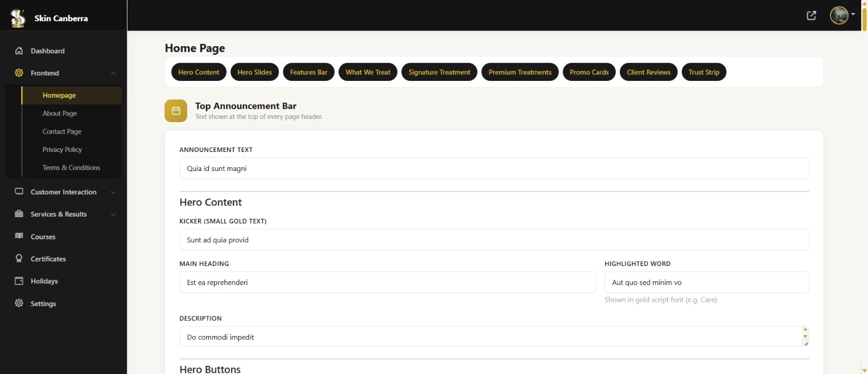Click the page vertical scrollbar thumb
Viewport: 868px width, 374px height.
(x=864, y=19)
